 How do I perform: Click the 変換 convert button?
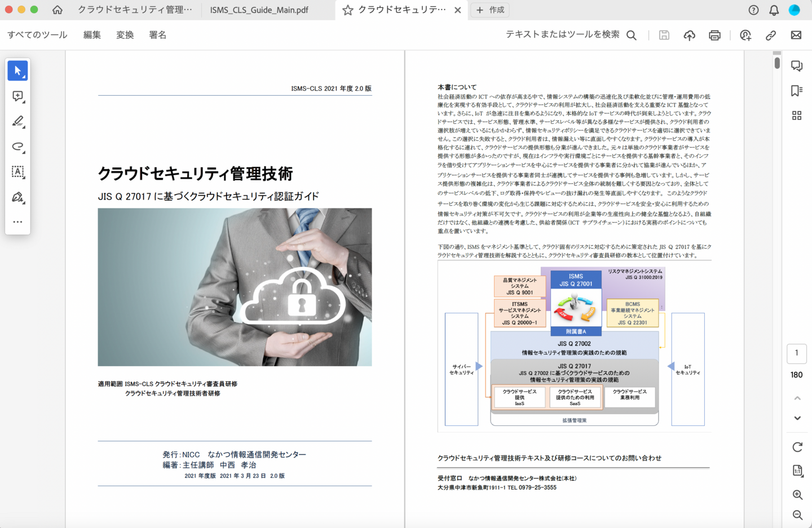click(x=125, y=35)
